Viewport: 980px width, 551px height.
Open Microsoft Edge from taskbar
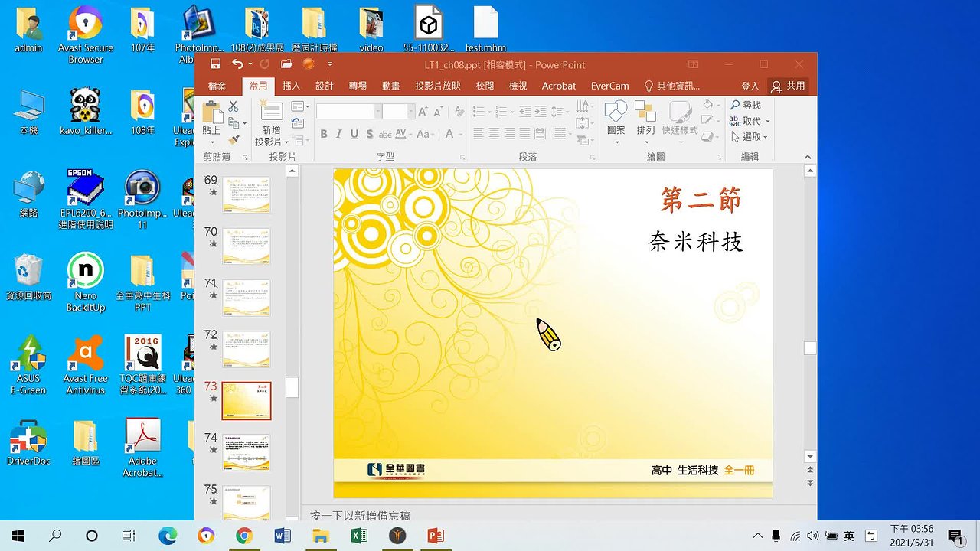tap(167, 536)
